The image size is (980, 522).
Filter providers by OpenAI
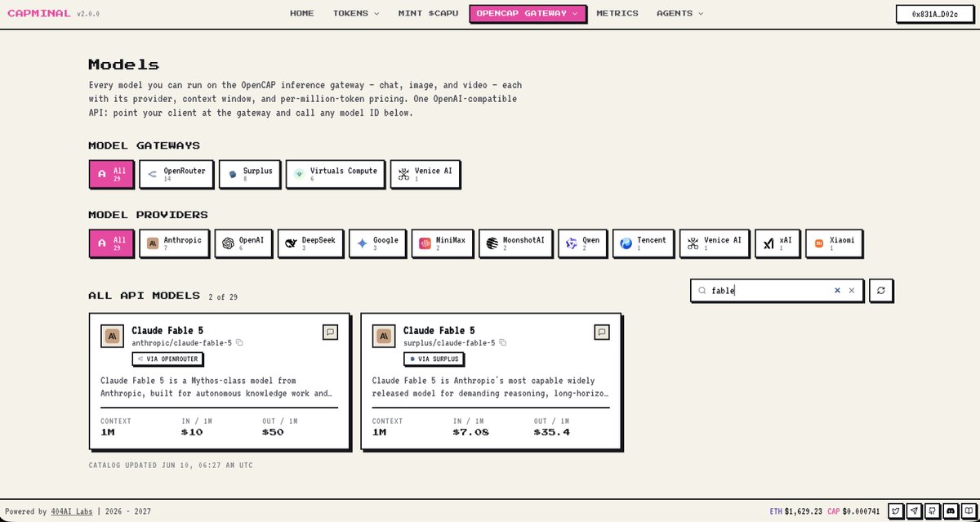tap(243, 243)
